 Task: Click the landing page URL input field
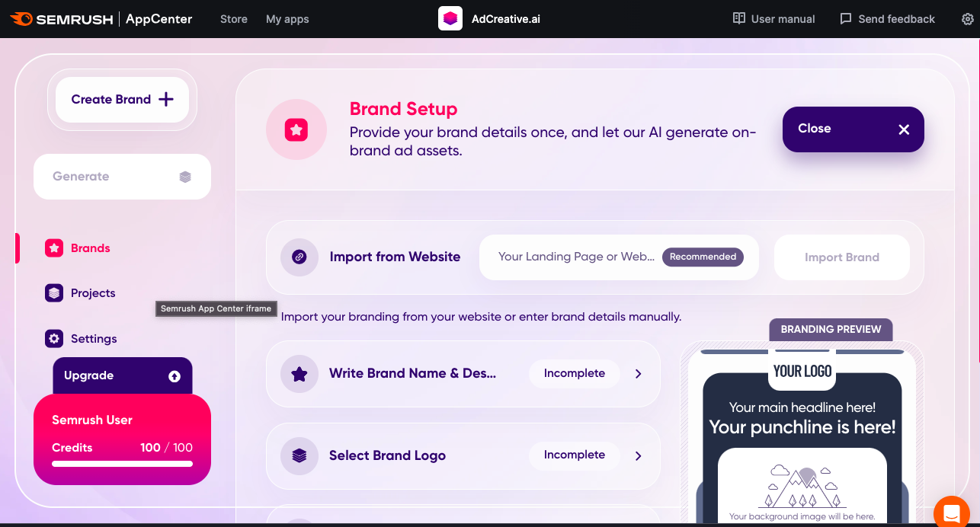click(575, 257)
